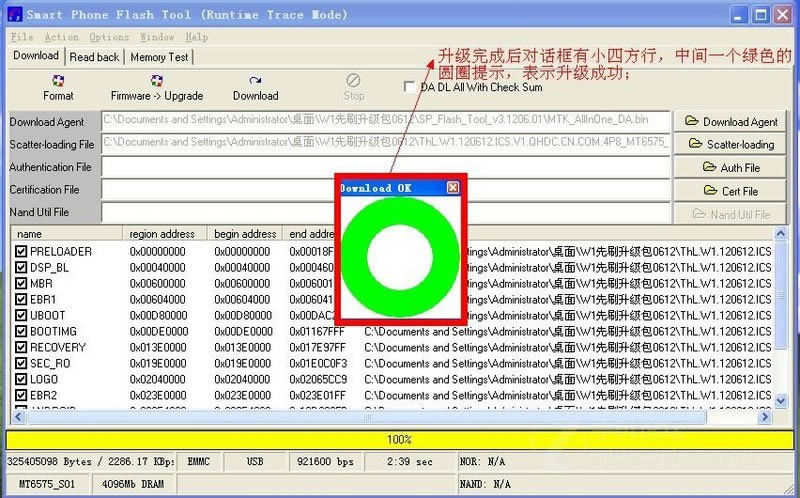Click the Firmware -> Upgrade icon

tap(156, 86)
